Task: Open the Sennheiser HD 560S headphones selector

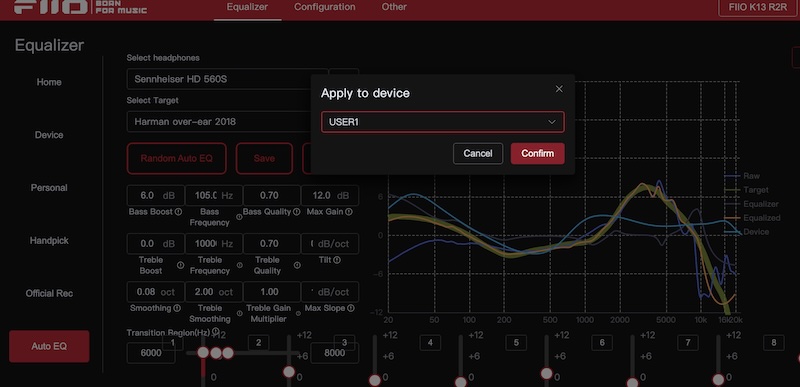Action: coord(228,79)
